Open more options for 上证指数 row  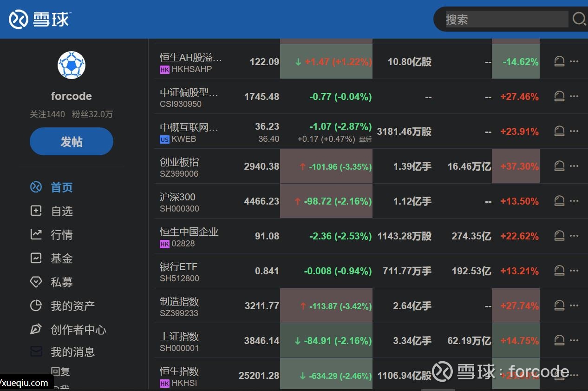coord(574,340)
